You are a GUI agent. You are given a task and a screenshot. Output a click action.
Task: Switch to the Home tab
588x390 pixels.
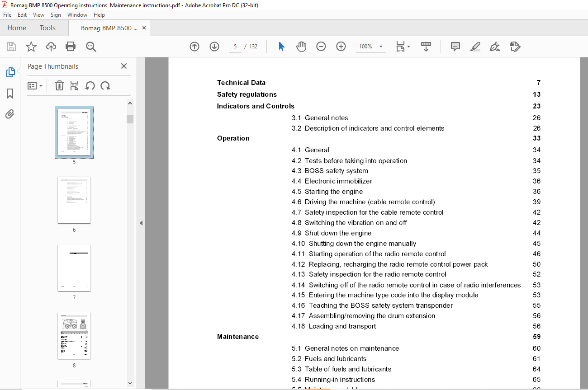pos(17,28)
